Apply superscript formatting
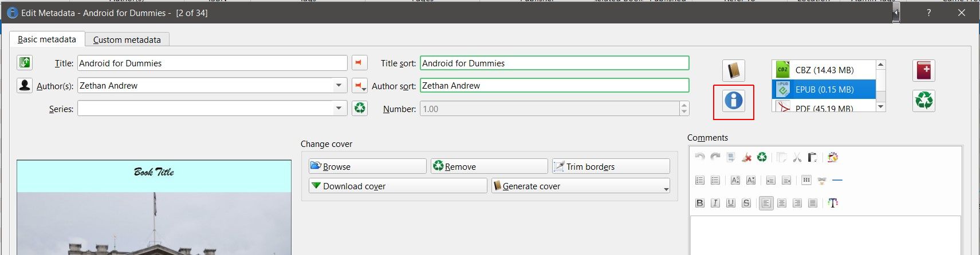The image size is (980, 255). [x=735, y=180]
